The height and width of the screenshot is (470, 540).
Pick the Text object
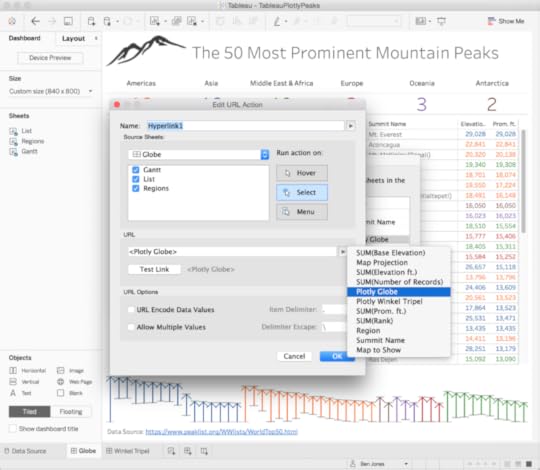pyautogui.click(x=20, y=393)
